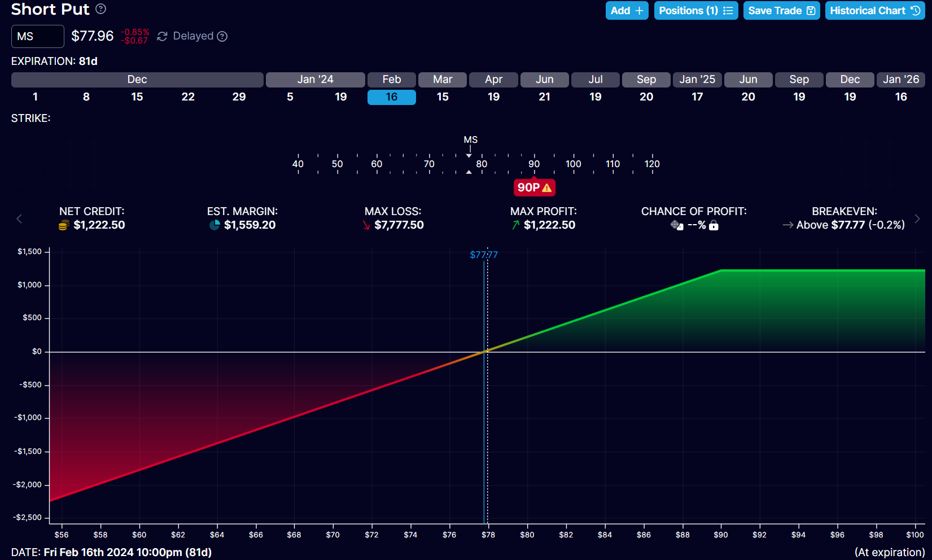The width and height of the screenshot is (932, 560).
Task: Open the Short Put help icon
Action: [101, 9]
